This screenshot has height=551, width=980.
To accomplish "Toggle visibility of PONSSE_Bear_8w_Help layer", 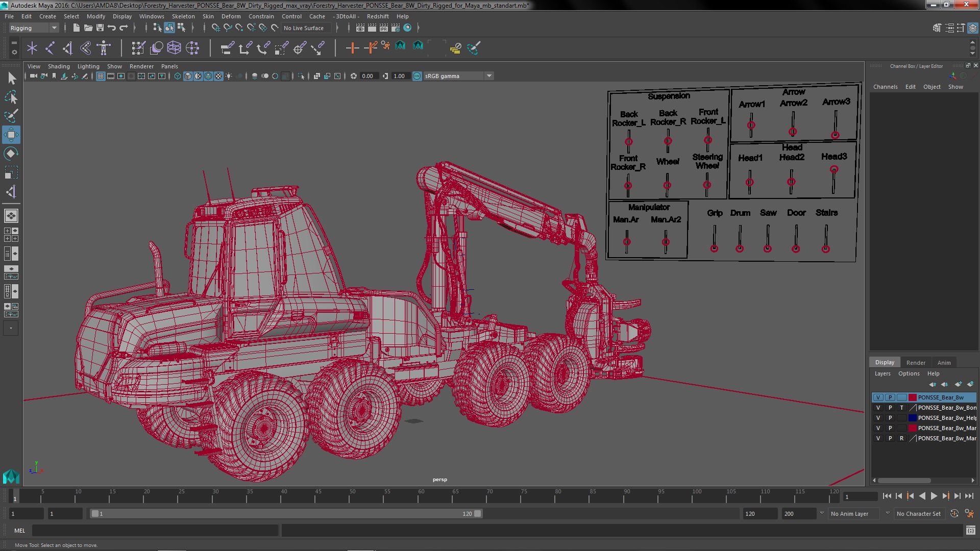I will click(x=878, y=418).
